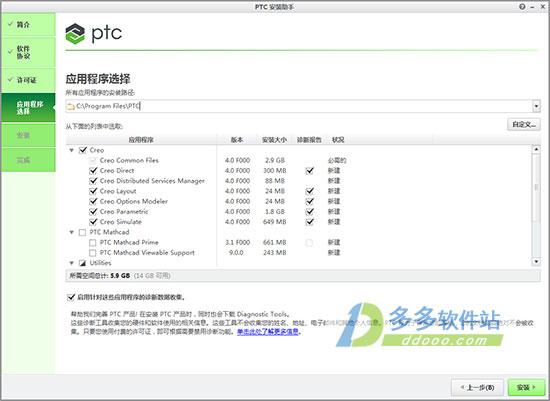Image resolution: width=550 pixels, height=401 pixels.
Task: Click the green 安装 install button
Action: tap(526, 387)
